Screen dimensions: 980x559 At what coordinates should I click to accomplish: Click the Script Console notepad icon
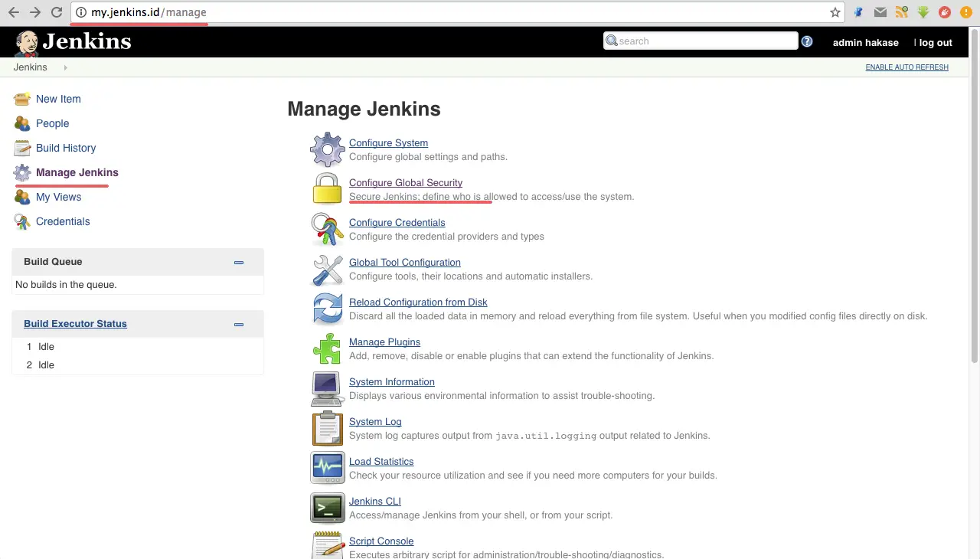coord(328,545)
